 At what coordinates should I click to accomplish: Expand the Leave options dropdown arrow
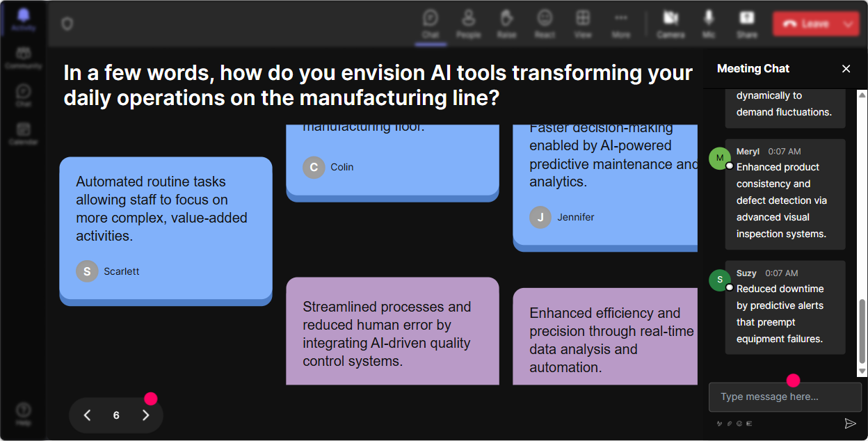tap(849, 24)
